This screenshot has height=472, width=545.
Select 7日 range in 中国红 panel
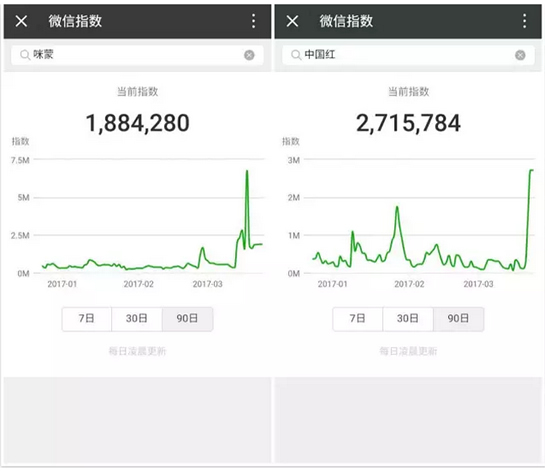click(357, 319)
